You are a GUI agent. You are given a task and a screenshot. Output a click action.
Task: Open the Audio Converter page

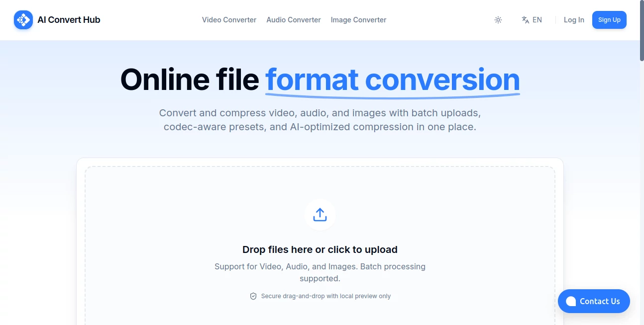[x=293, y=20]
